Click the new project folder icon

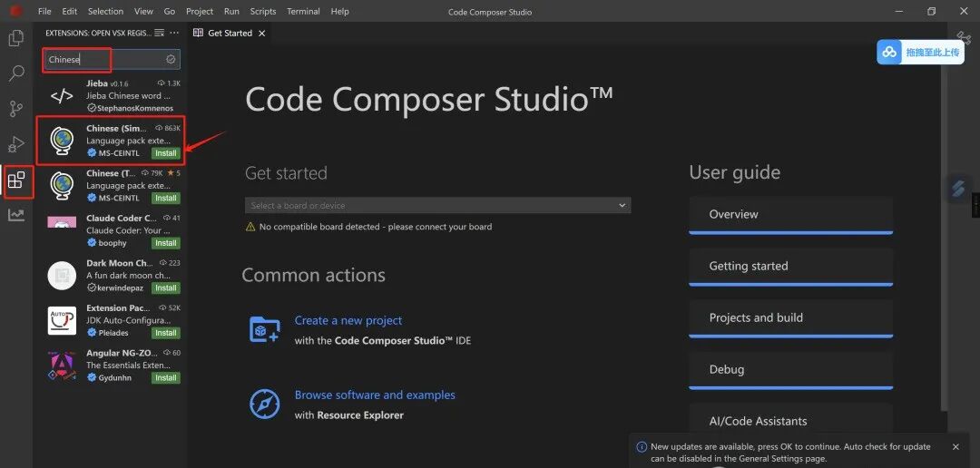264,329
